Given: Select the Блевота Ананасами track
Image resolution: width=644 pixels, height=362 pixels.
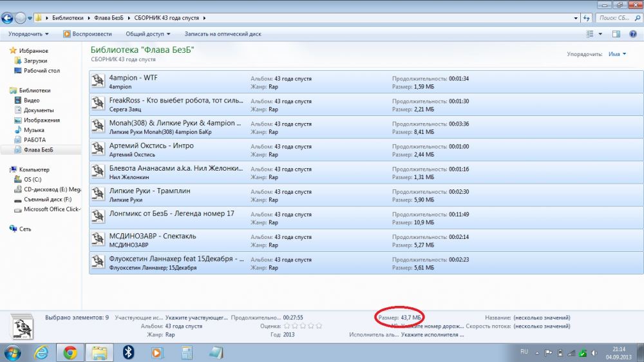Looking at the screenshot, I should [x=366, y=172].
